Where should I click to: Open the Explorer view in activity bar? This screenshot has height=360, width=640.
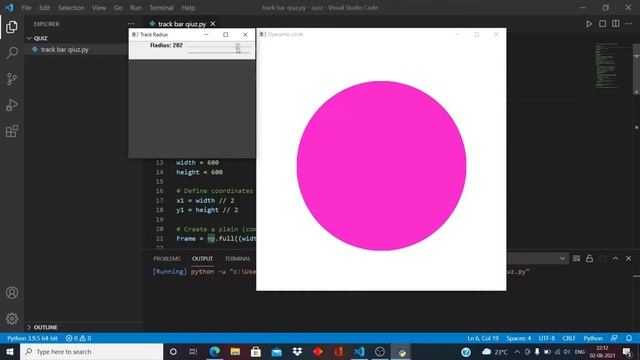pos(12,27)
